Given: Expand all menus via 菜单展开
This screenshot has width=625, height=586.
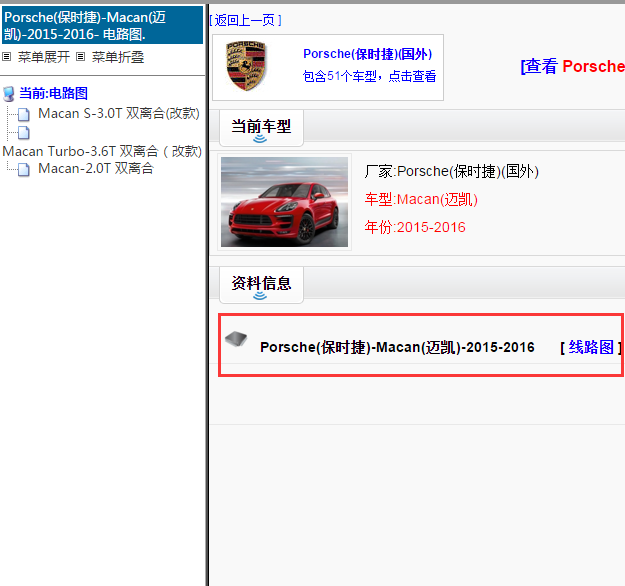Looking at the screenshot, I should [44, 57].
